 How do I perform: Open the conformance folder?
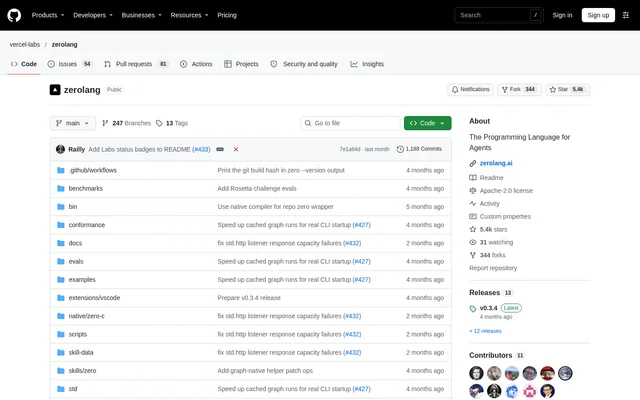87,225
